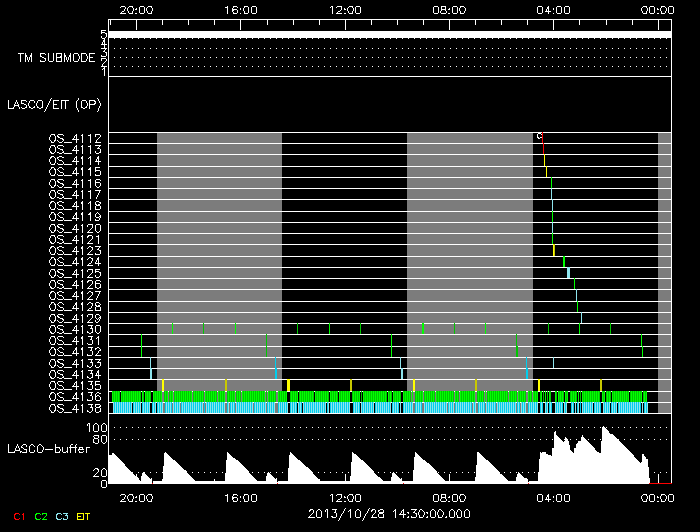This screenshot has height=532, width=700.
Task: Click the red C1 legend entry
Action: pos(19,517)
